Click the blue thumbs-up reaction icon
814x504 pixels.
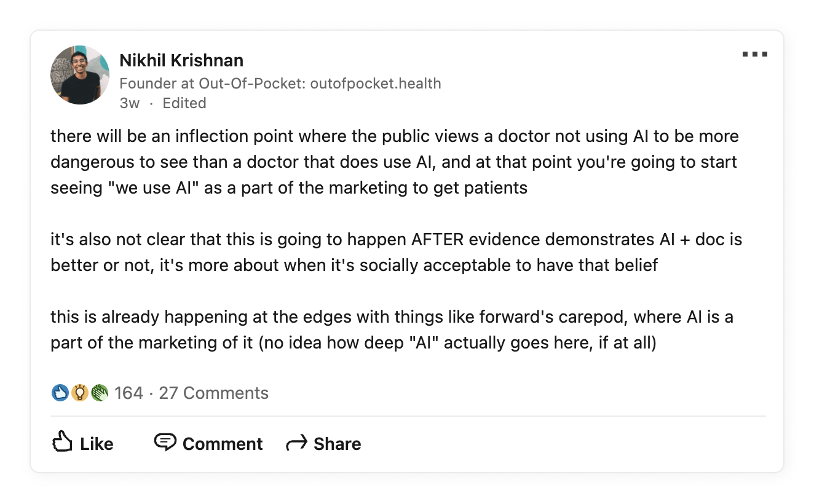(x=60, y=393)
